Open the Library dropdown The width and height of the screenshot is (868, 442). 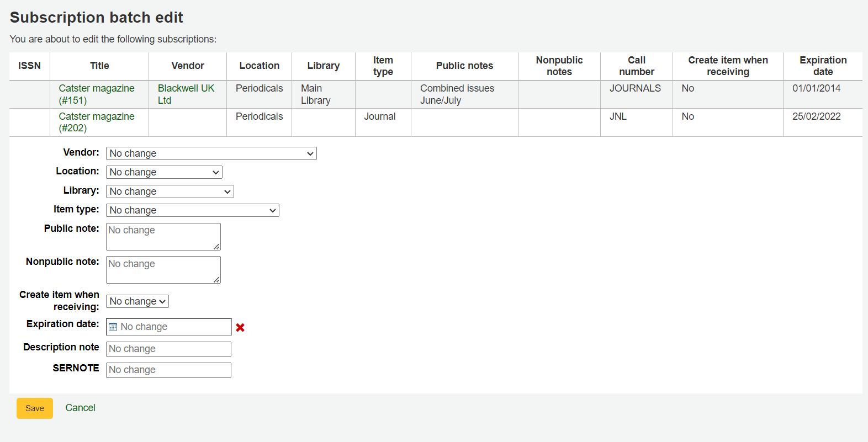pos(170,191)
